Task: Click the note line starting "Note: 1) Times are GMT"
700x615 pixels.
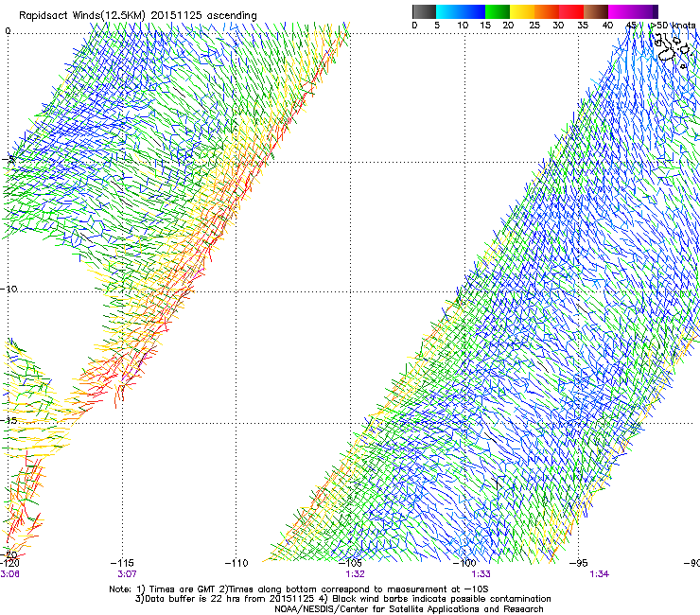Action: click(x=299, y=589)
